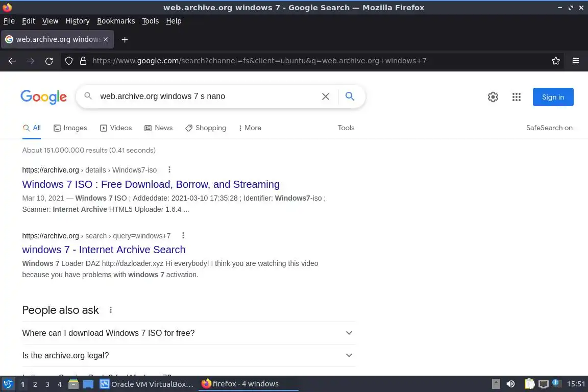Expand 'Is the archive.org legal?' question

pos(189,356)
